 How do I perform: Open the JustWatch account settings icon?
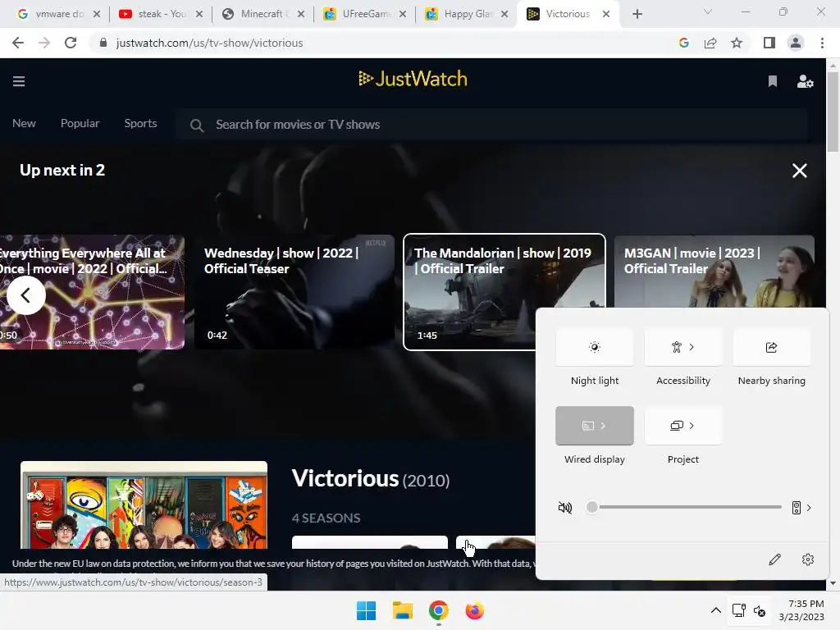[x=805, y=81]
